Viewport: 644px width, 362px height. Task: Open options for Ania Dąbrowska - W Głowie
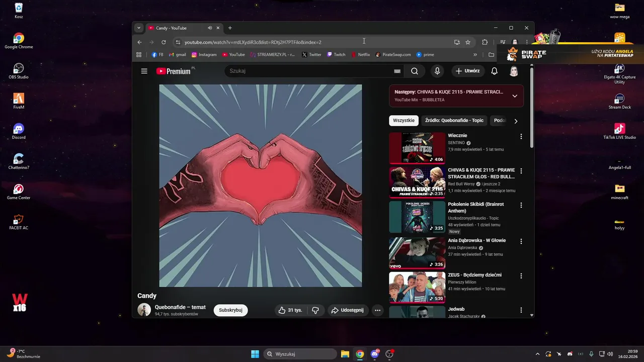pyautogui.click(x=521, y=241)
